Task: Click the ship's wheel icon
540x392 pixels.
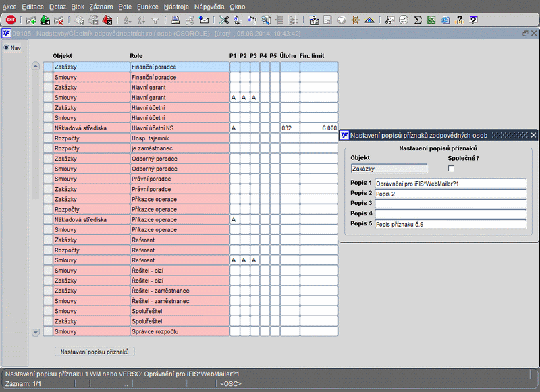Action: pyautogui.click(x=356, y=20)
